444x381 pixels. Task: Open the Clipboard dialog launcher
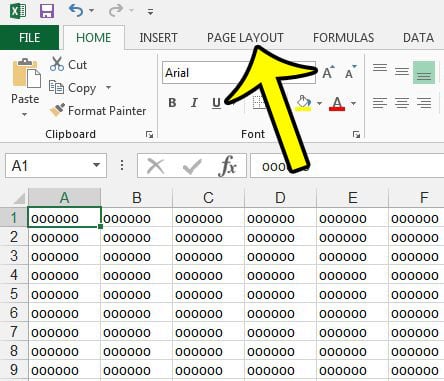149,134
